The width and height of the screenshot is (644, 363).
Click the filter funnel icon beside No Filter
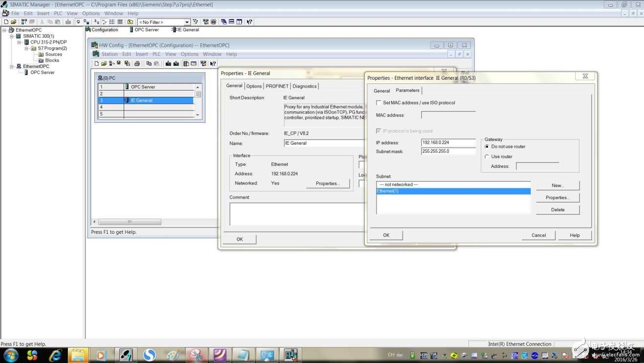tap(195, 22)
